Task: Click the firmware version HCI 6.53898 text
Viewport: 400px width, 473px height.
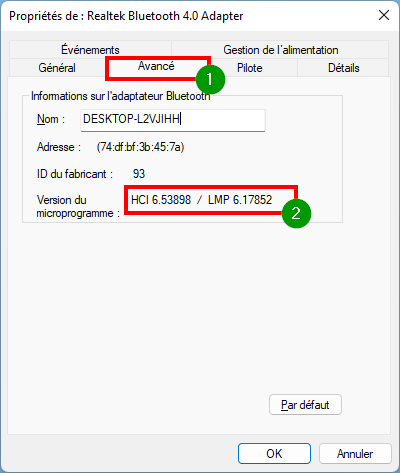Action: [161, 200]
